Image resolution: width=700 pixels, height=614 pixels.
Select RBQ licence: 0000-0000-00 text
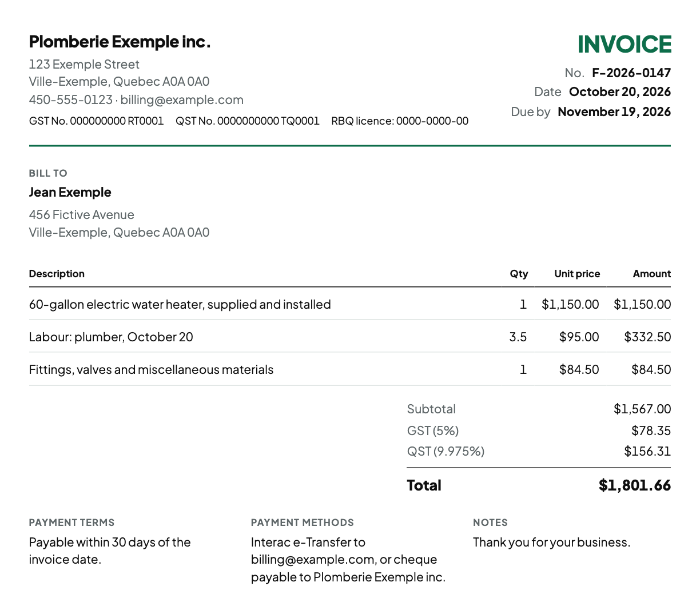coord(400,121)
